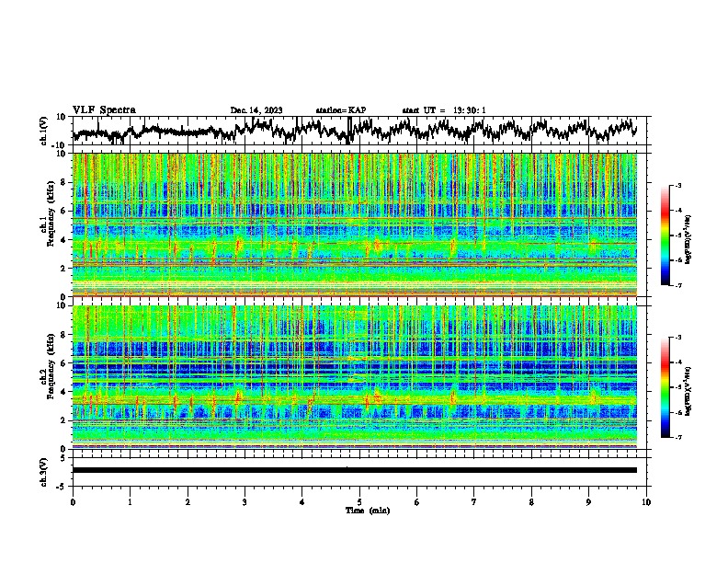728x563 pixels.
Task: Click the "station=KAP" label
Action: [341, 110]
